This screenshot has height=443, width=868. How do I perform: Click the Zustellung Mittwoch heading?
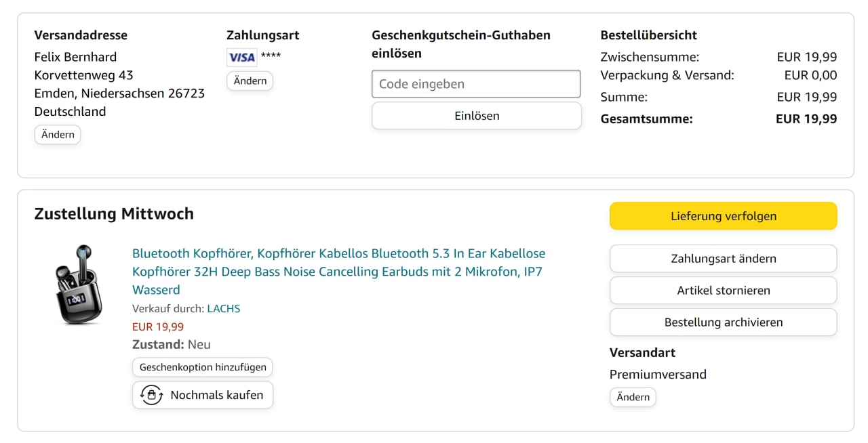point(114,214)
